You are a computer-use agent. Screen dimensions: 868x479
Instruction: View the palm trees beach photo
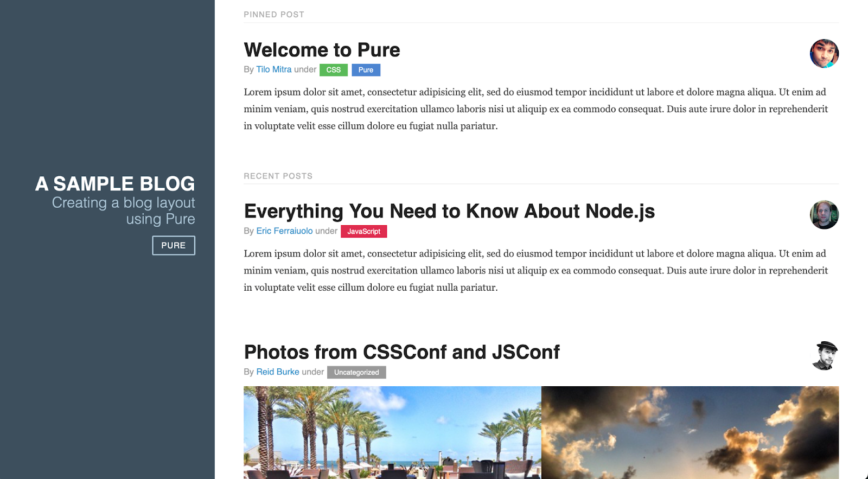[x=392, y=432]
